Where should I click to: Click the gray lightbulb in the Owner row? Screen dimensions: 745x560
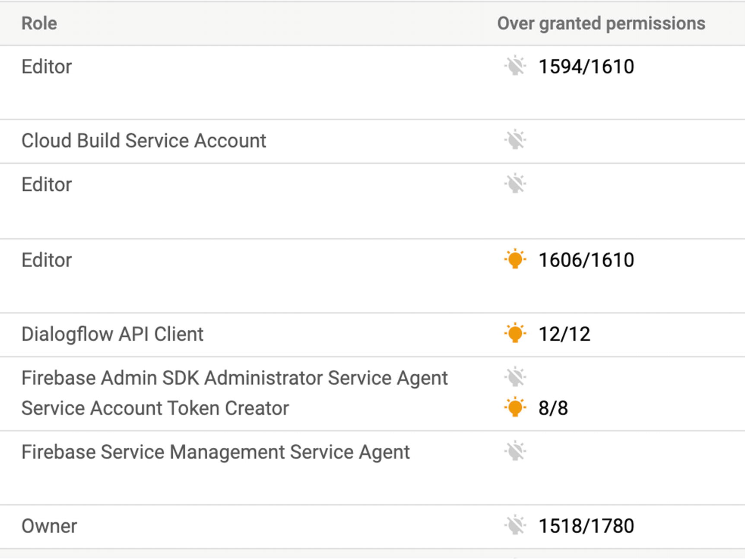pos(515,525)
